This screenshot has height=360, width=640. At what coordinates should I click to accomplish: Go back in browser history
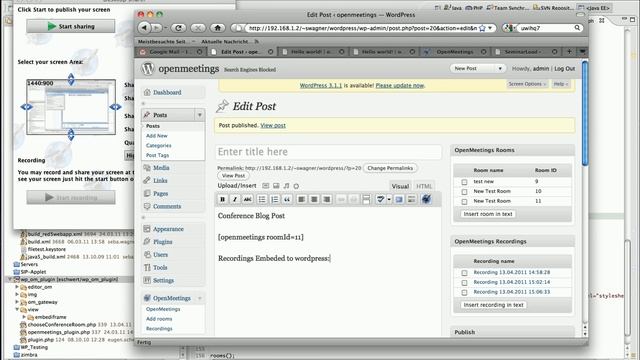(x=144, y=28)
